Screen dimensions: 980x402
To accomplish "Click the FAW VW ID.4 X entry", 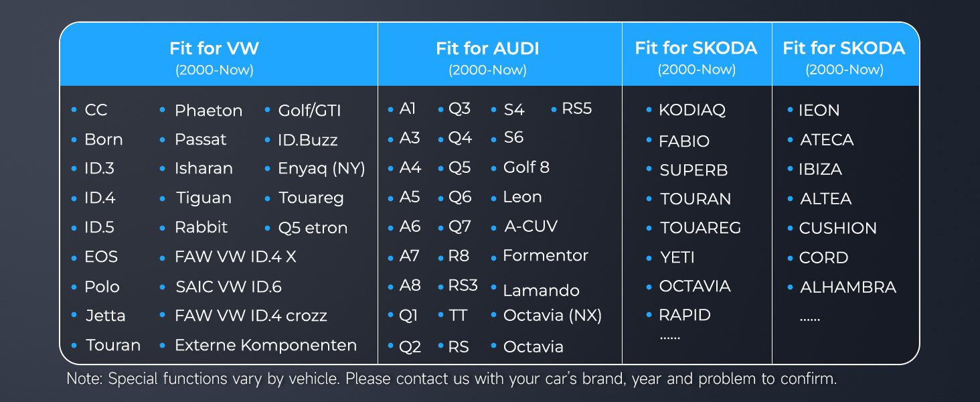I will tap(235, 257).
